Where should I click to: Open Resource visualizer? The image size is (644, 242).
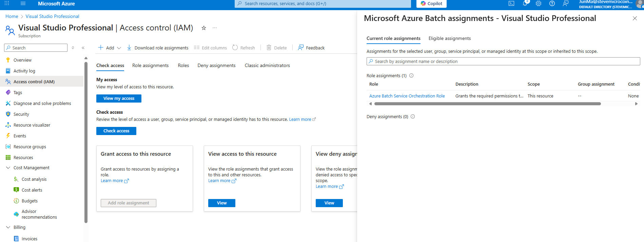[32, 125]
